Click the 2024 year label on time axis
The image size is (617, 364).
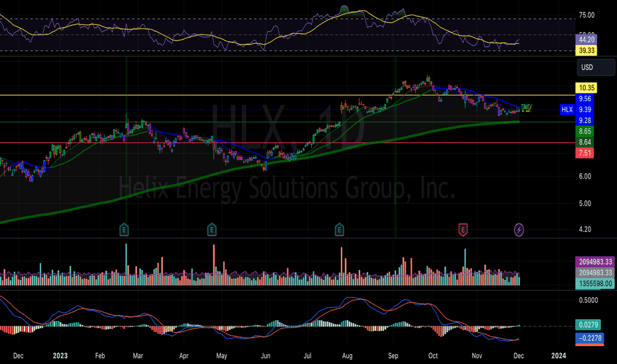[x=558, y=355]
